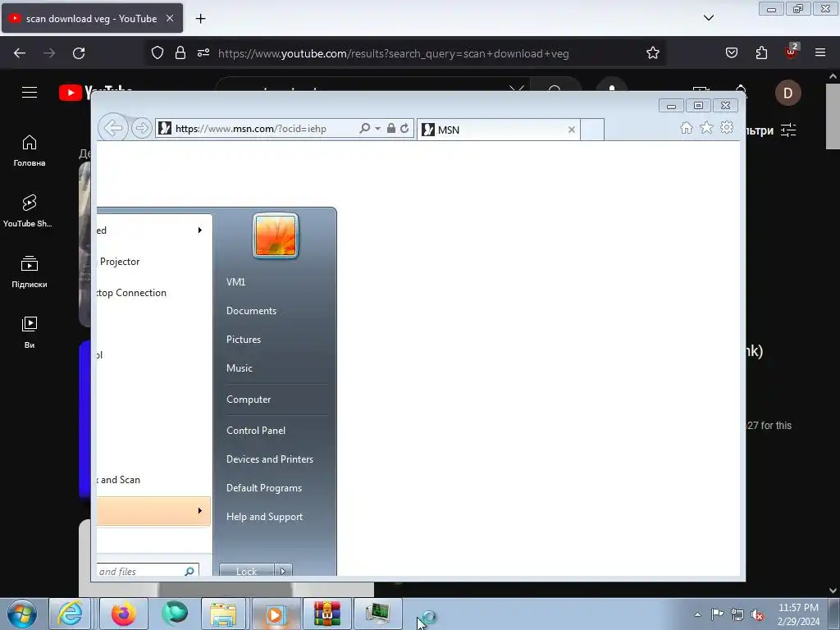Go to YouTube Головна home
840x630 pixels.
[x=30, y=151]
